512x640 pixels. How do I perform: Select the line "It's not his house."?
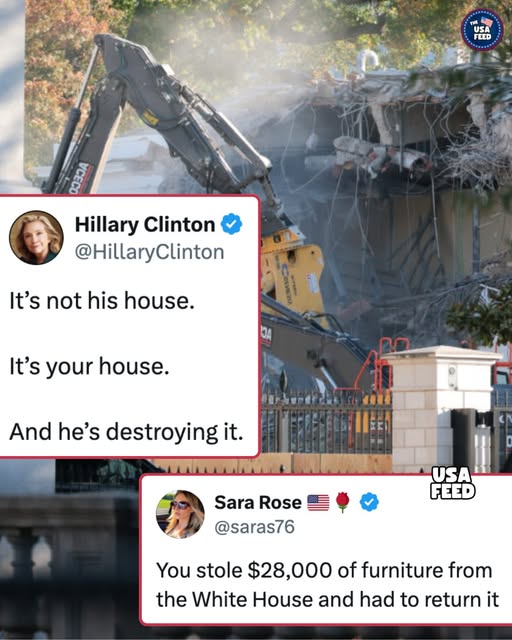[102, 301]
